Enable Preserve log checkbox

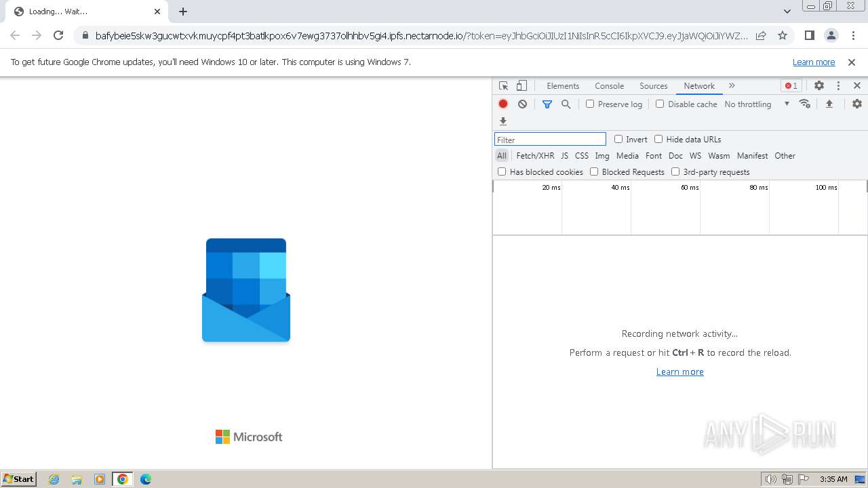click(x=590, y=104)
